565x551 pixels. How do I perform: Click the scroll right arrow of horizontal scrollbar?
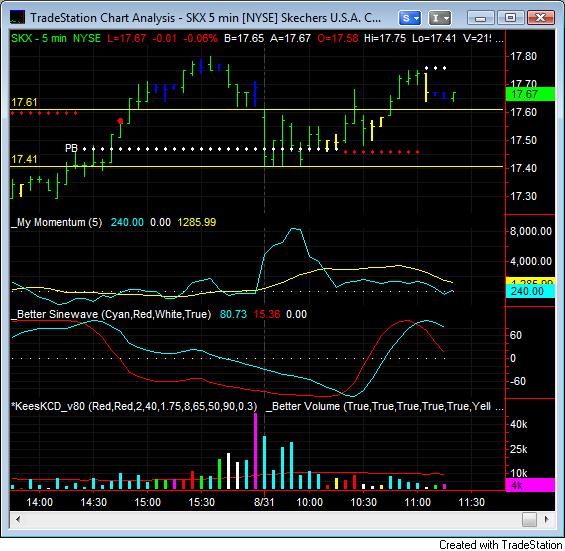(x=547, y=519)
